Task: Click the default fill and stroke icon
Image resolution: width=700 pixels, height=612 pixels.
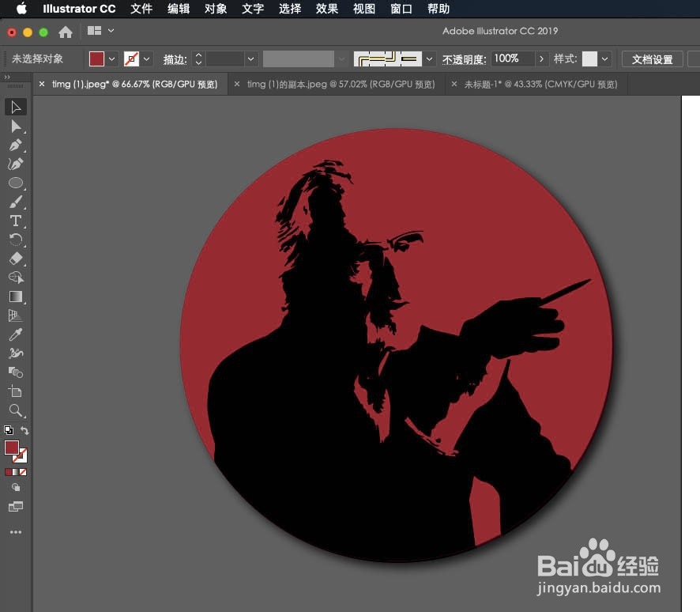Action: [x=9, y=430]
